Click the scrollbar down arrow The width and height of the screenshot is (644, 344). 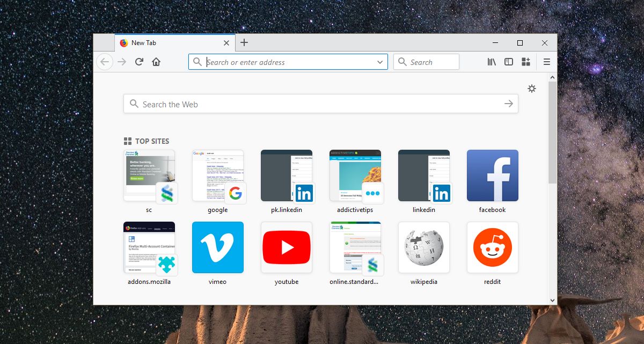pos(552,300)
